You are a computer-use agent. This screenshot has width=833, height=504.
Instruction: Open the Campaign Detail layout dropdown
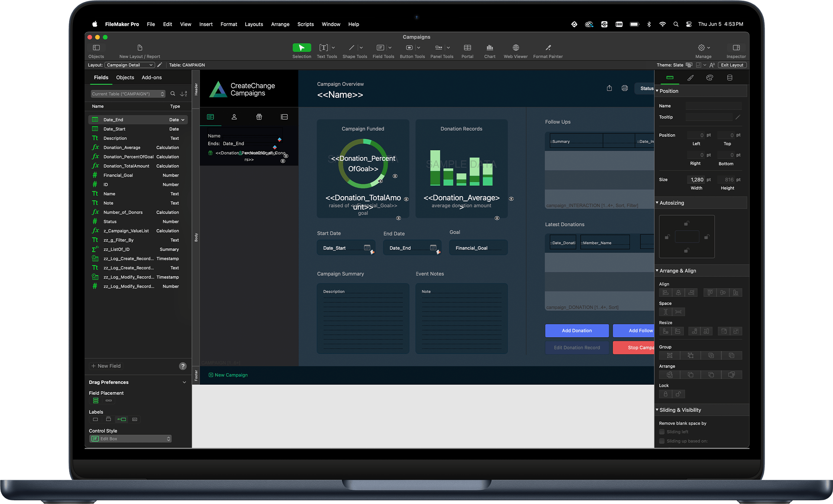click(x=129, y=65)
